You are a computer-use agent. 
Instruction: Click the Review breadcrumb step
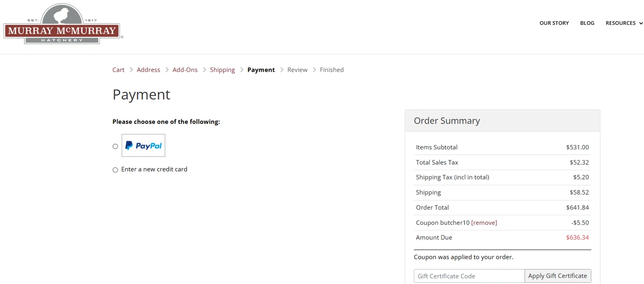point(298,69)
